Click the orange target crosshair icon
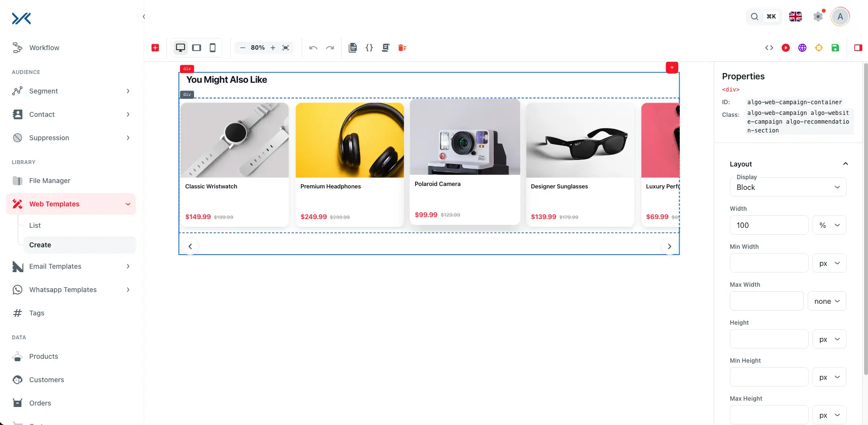 [819, 48]
